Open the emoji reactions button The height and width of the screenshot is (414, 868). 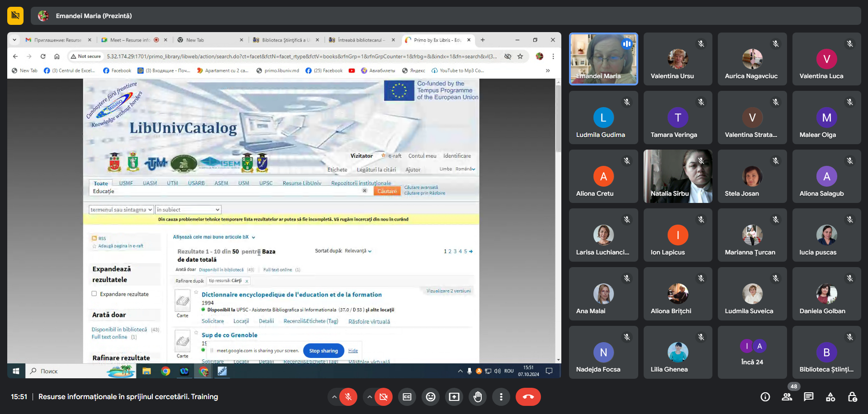pos(431,397)
